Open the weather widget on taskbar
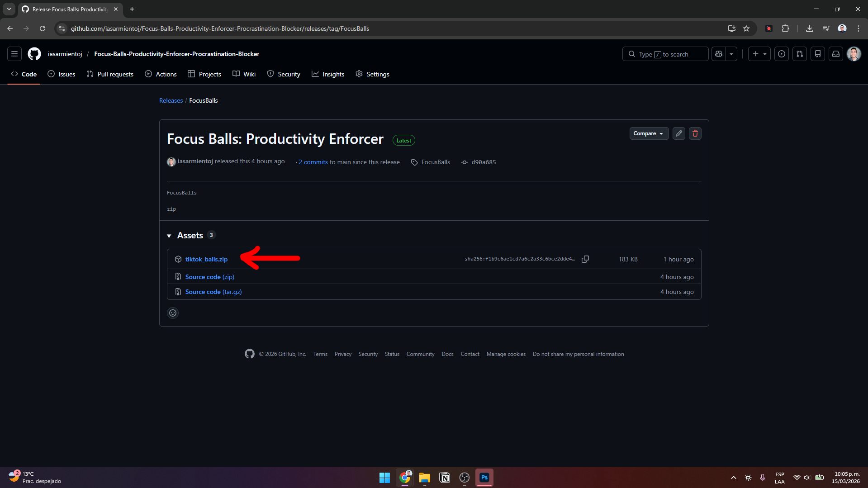 [35, 478]
